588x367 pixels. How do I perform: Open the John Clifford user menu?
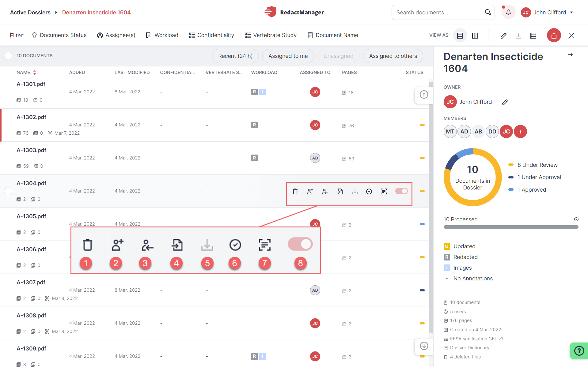pos(547,12)
